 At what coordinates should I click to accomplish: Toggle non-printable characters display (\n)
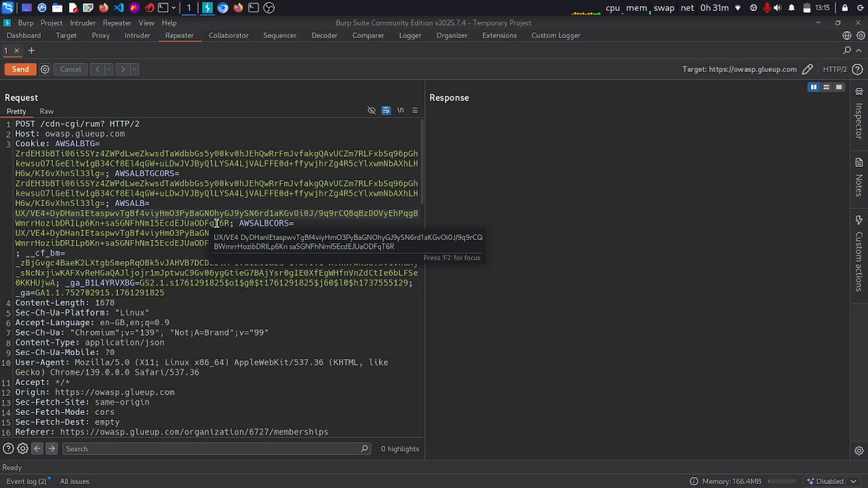click(x=400, y=111)
